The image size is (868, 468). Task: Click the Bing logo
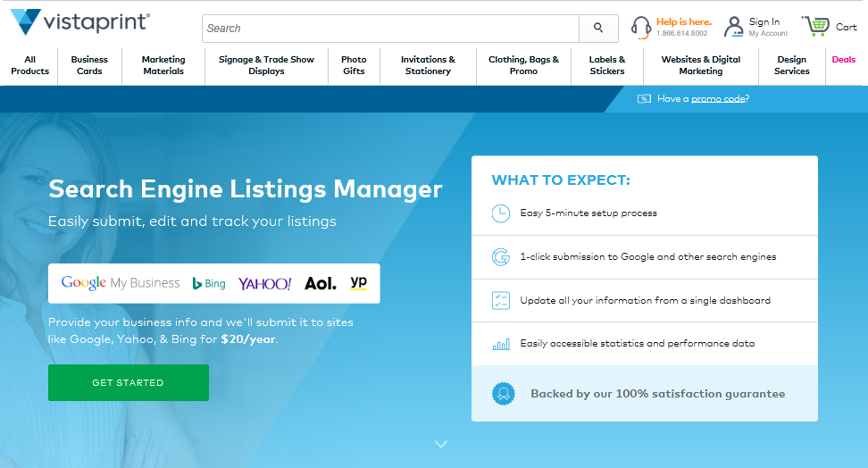click(x=209, y=284)
